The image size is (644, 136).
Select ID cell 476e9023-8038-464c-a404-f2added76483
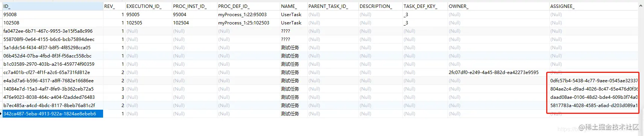click(x=53, y=97)
